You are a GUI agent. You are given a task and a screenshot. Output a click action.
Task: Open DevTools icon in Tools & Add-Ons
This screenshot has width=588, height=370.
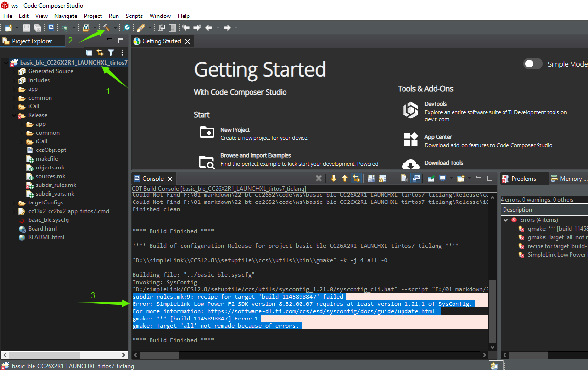(x=410, y=111)
